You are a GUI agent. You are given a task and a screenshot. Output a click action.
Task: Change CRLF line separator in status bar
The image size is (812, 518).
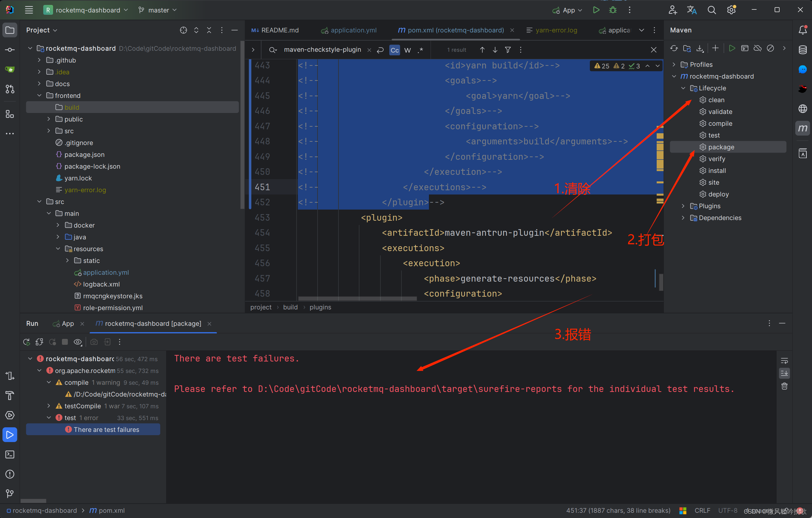[702, 510]
